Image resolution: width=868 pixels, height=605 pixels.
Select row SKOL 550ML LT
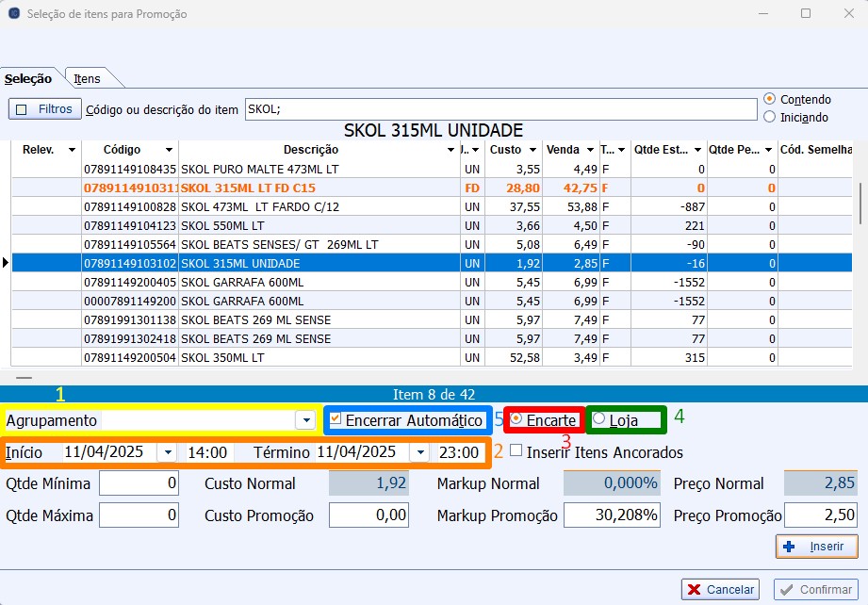click(x=432, y=225)
